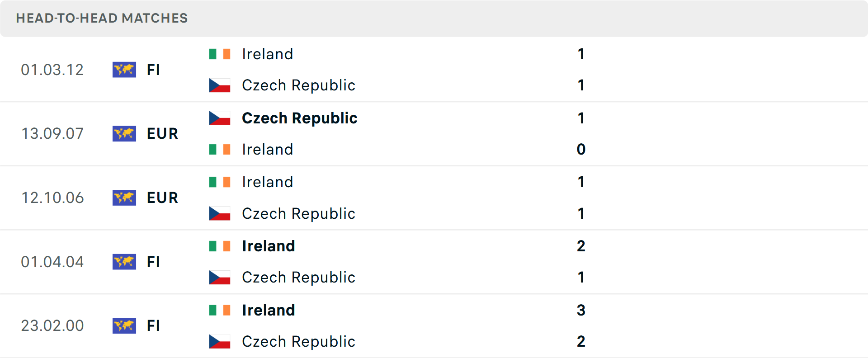The image size is (868, 358).
Task: Click the globe icon next to FI 01.04.04
Action: click(124, 262)
